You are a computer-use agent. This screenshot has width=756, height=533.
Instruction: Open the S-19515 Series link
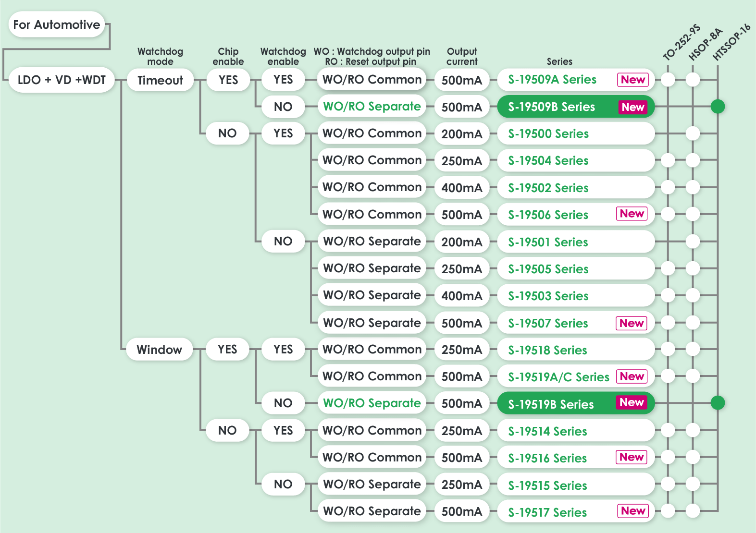(x=547, y=485)
